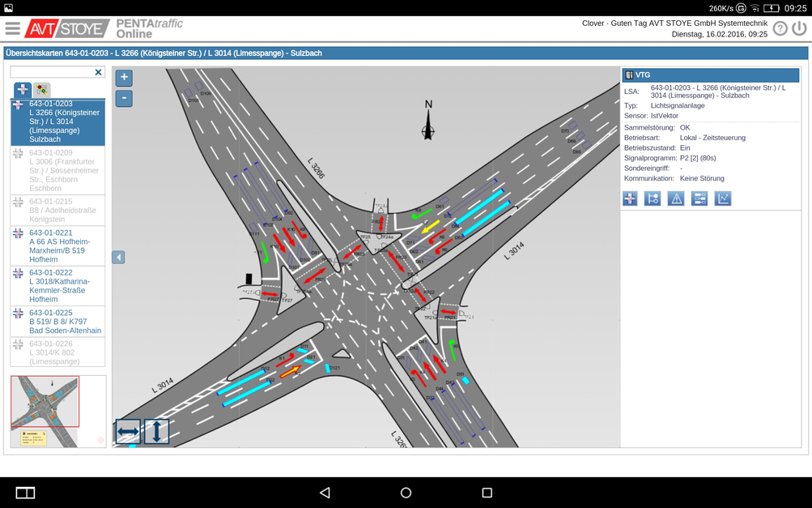Viewport: 812px width, 508px height.
Task: Click the intersection search input field
Action: [51, 72]
